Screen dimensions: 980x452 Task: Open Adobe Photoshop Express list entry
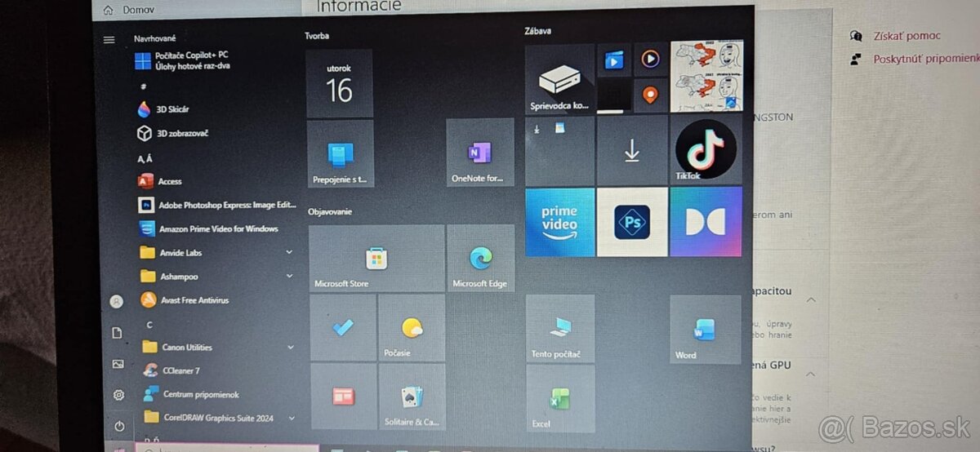(x=217, y=205)
